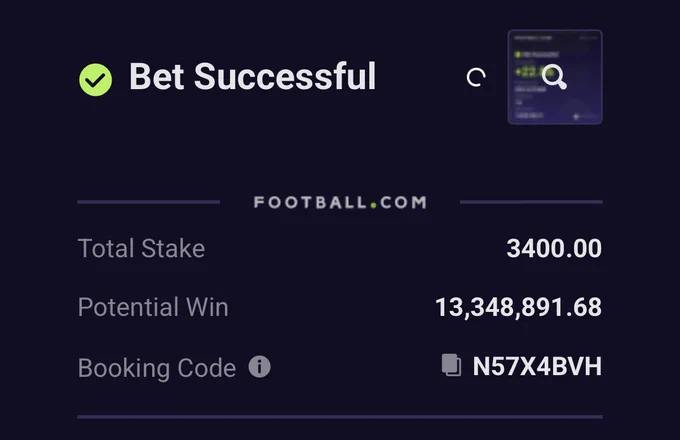680x440 pixels.
Task: Click the green success checkmark icon
Action: (95, 80)
